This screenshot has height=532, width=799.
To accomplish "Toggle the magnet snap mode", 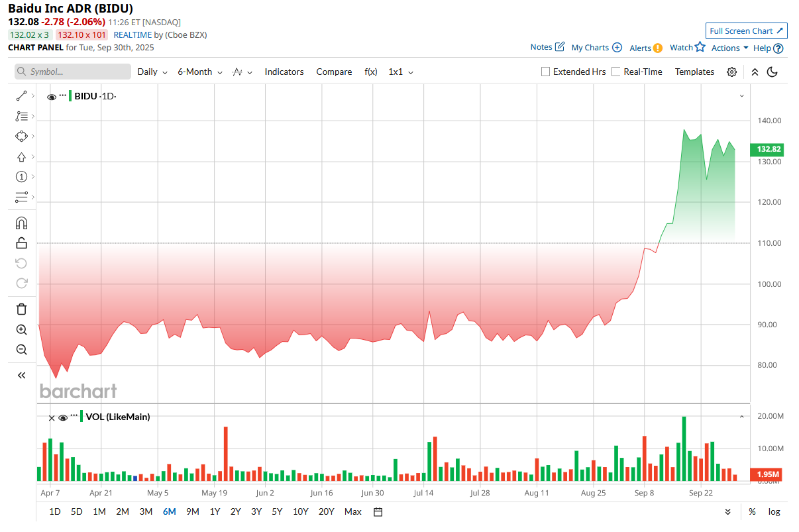I will click(x=21, y=223).
